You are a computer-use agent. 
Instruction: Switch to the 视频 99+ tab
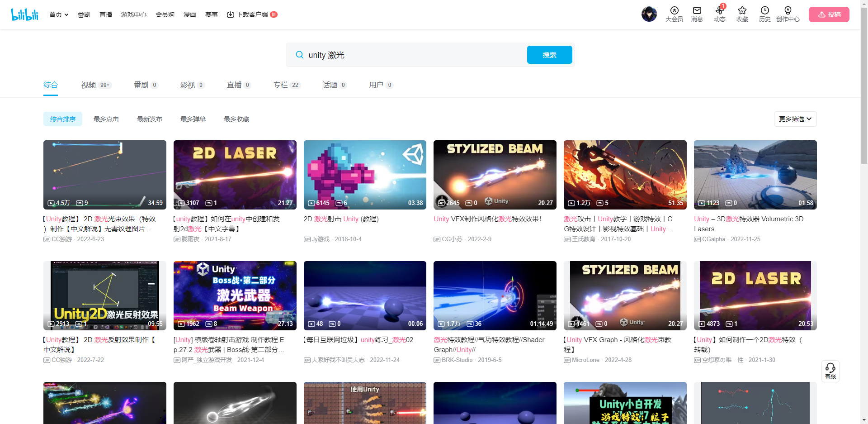point(96,85)
